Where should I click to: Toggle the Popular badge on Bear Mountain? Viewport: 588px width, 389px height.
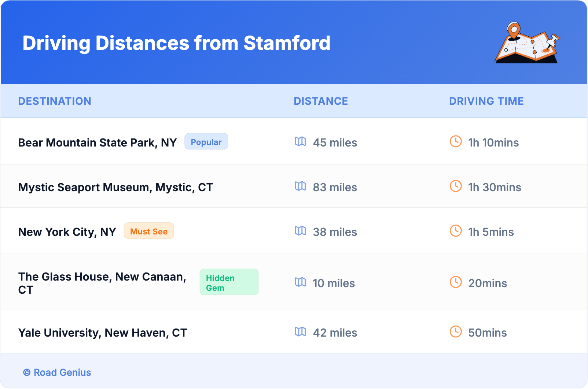click(206, 142)
